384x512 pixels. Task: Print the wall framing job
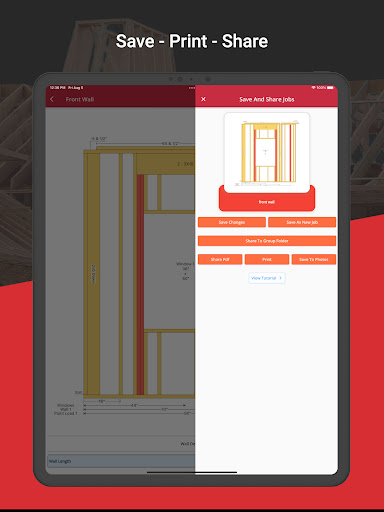point(267,259)
